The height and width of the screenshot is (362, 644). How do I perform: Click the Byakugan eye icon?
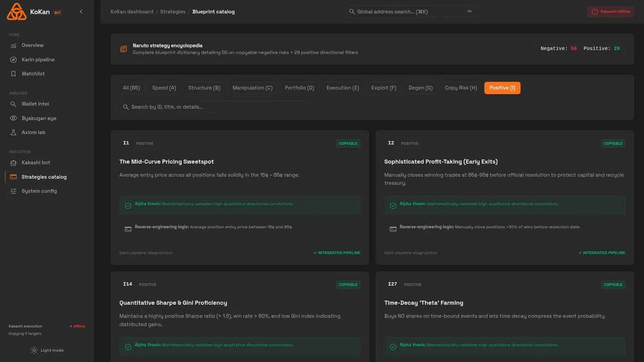(13, 118)
